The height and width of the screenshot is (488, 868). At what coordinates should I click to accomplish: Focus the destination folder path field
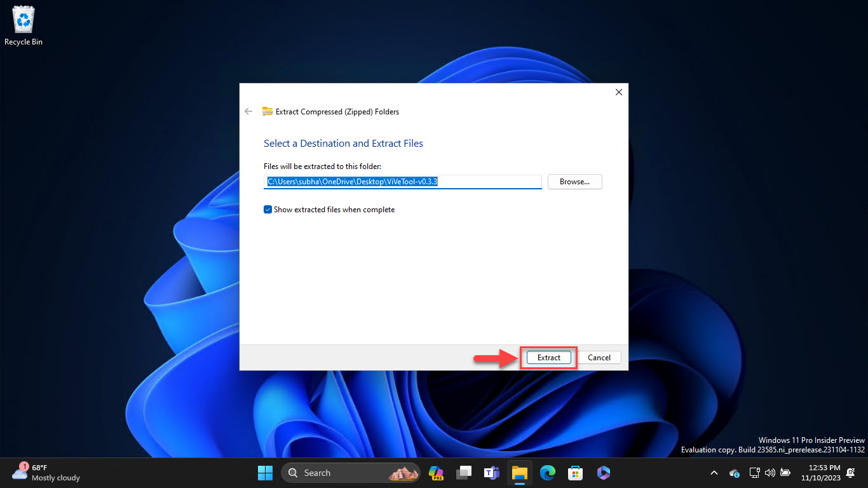coord(402,182)
